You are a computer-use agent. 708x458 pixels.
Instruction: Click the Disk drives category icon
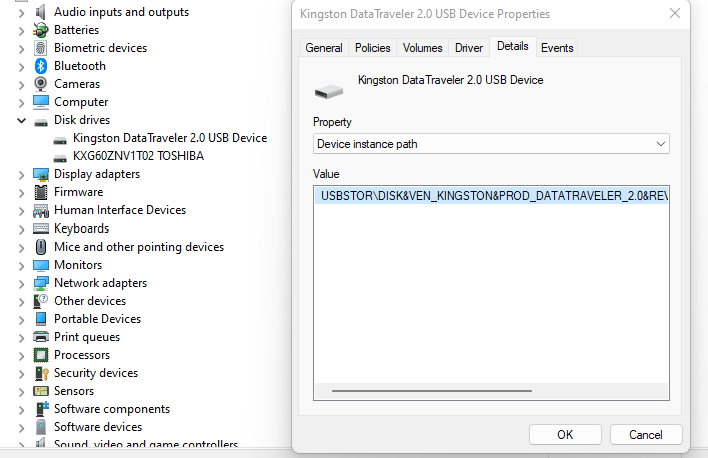tap(41, 122)
